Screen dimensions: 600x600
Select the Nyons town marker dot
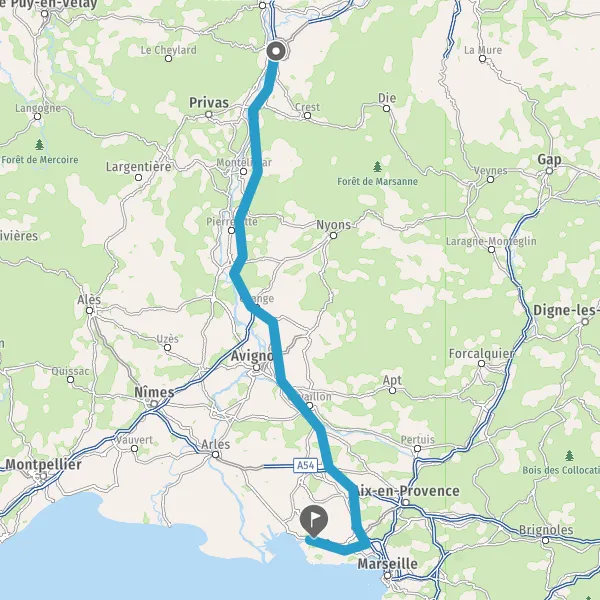[x=333, y=236]
